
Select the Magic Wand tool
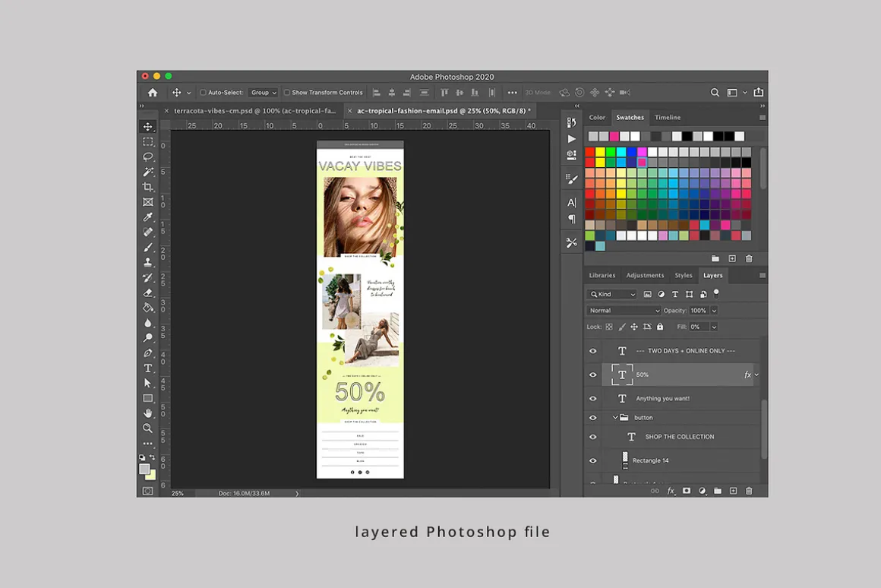coord(148,172)
